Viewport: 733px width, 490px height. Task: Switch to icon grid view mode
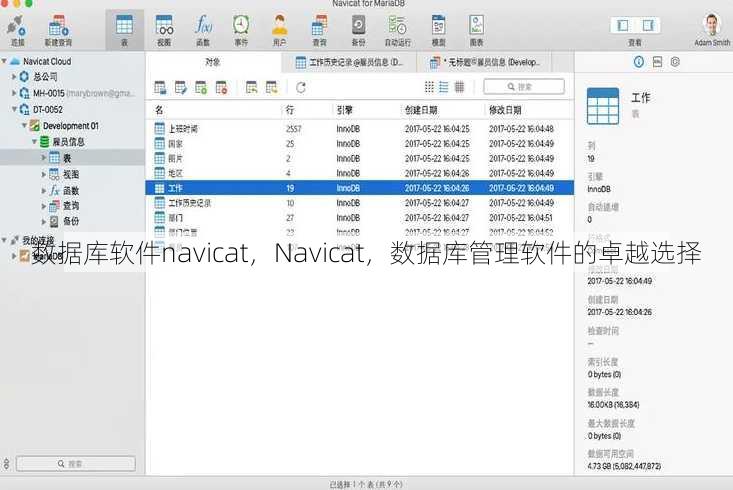pos(429,87)
